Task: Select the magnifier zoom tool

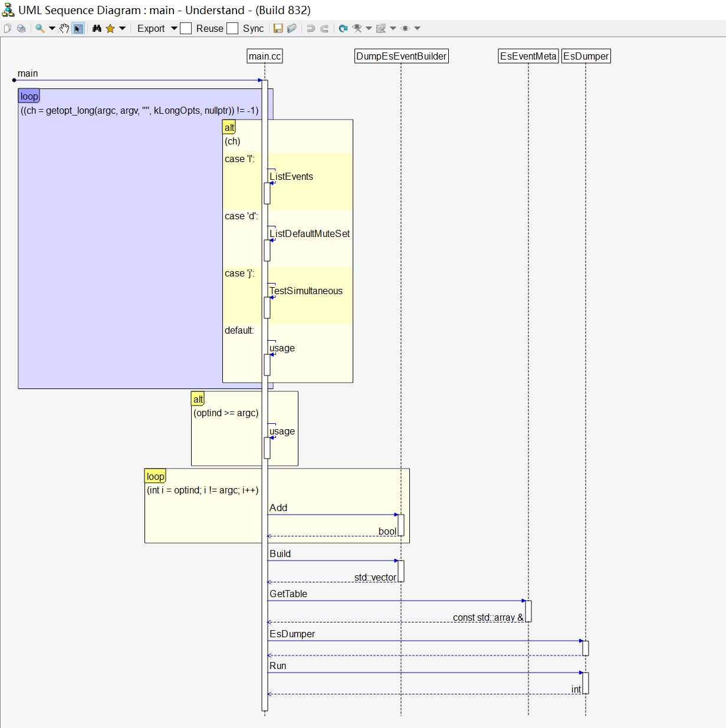Action: coord(40,28)
